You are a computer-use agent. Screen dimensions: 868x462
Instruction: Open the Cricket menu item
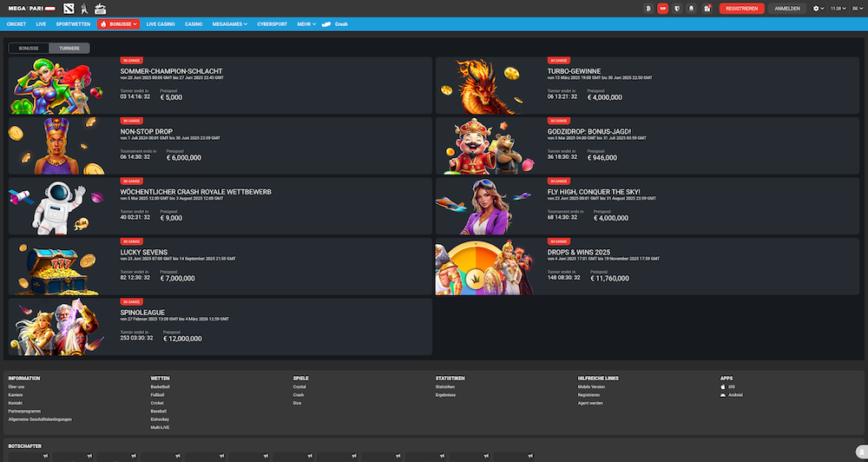(16, 24)
